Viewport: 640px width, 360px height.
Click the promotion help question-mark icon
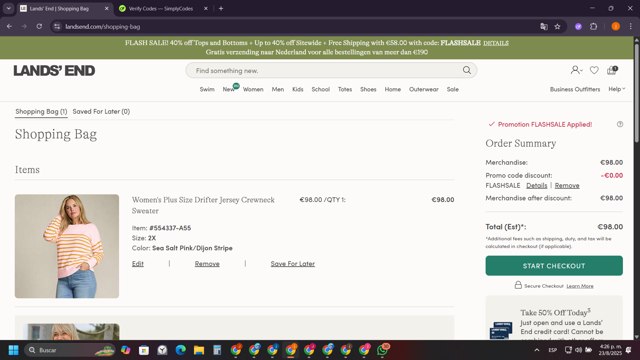[620, 124]
